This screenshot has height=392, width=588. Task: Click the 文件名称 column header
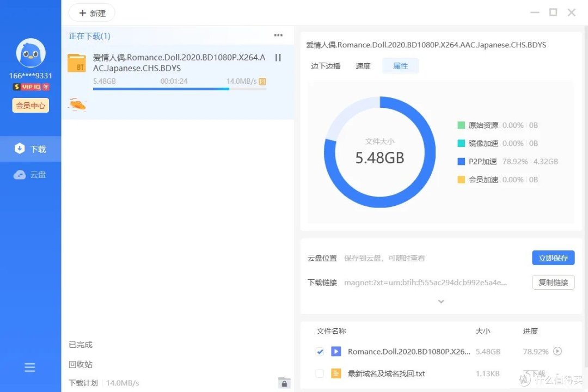pyautogui.click(x=331, y=331)
